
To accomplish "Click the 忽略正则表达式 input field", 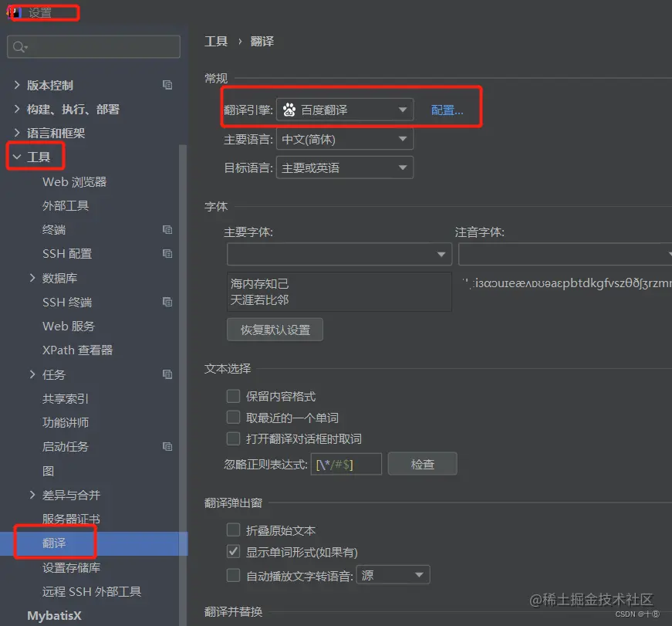I will tap(346, 464).
